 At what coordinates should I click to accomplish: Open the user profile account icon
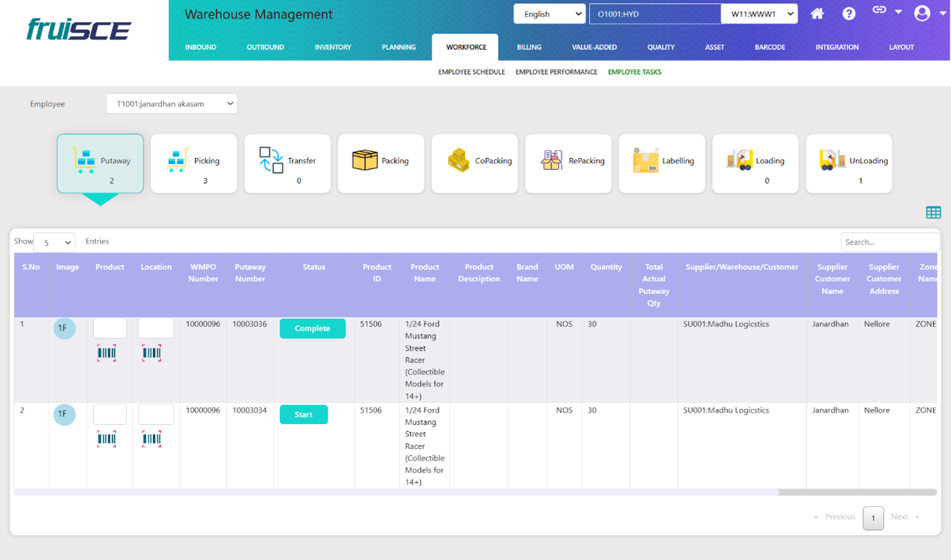coord(922,13)
